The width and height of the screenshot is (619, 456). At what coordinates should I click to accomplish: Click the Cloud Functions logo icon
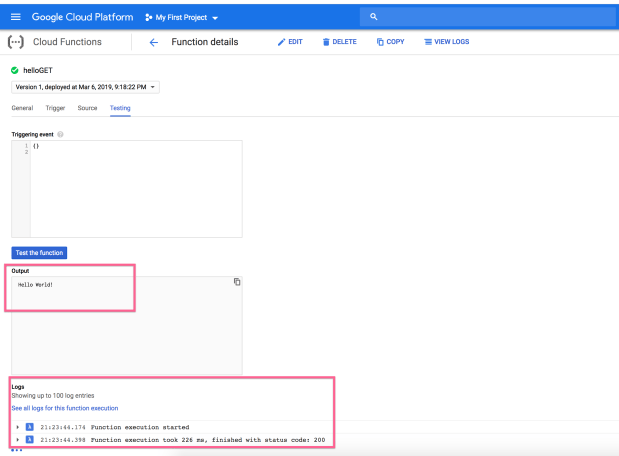16,42
